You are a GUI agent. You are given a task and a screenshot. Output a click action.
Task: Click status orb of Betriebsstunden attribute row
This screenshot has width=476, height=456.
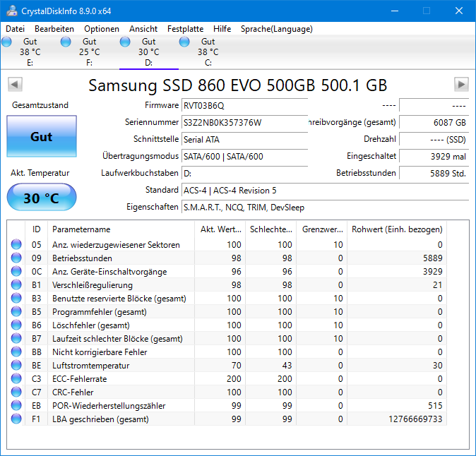click(x=16, y=258)
